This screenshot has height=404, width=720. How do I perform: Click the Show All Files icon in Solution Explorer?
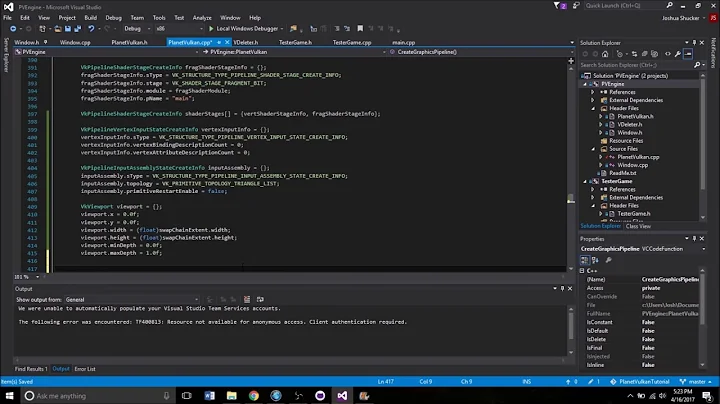[655, 54]
